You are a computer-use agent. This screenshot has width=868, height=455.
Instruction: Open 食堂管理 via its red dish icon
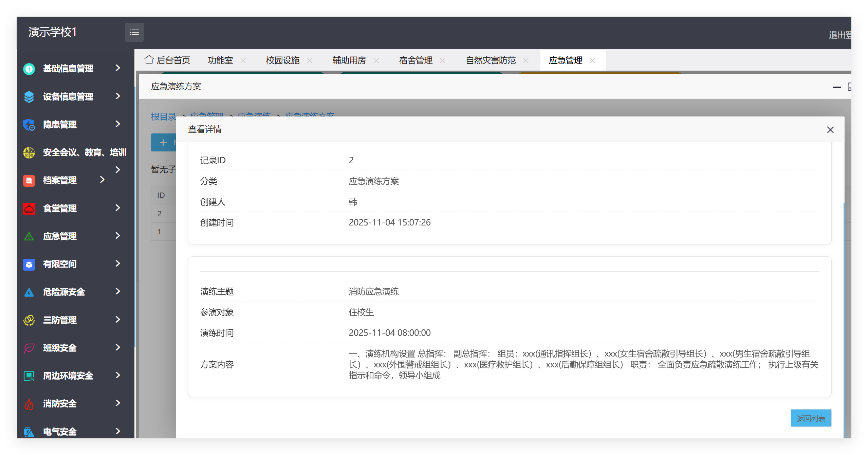[x=29, y=208]
